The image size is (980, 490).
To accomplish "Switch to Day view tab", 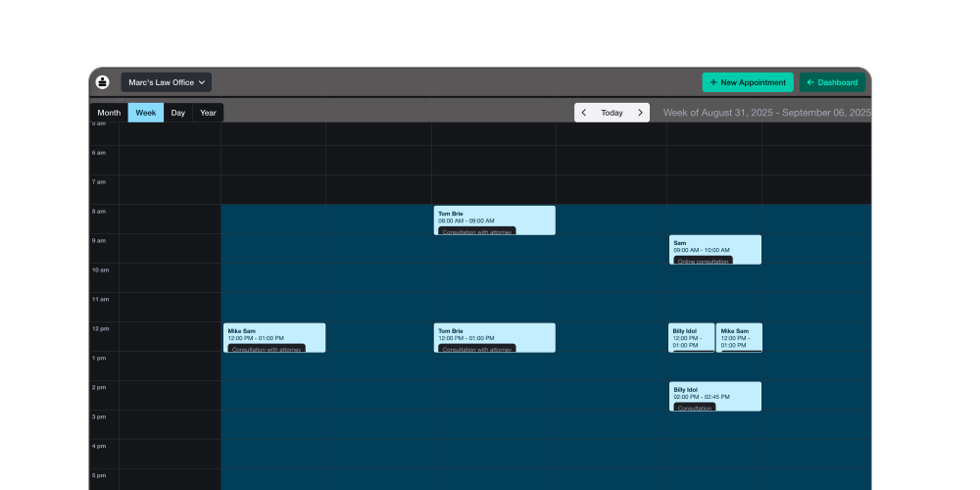I will point(177,113).
